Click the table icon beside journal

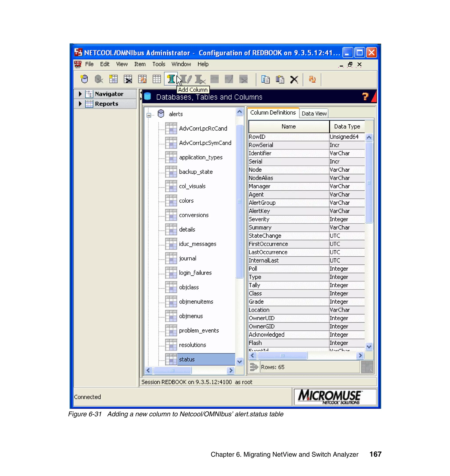click(x=171, y=258)
